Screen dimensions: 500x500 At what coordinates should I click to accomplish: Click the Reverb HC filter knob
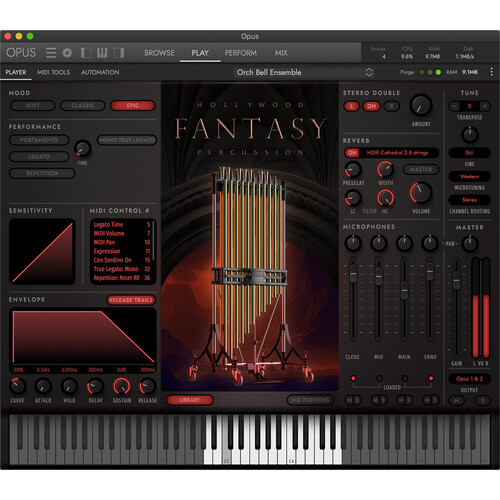tap(385, 198)
